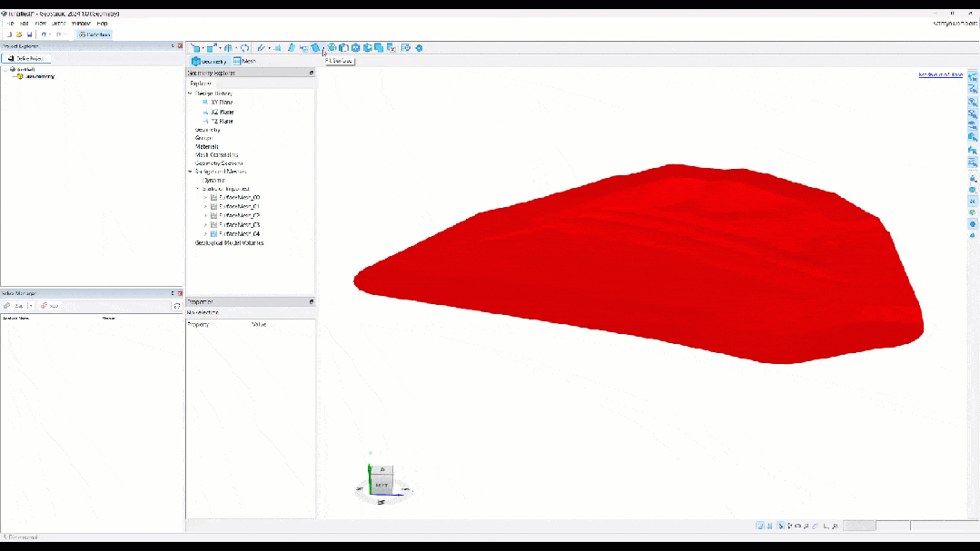Open the Window menu
Image resolution: width=980 pixels, height=551 pixels.
[x=81, y=23]
